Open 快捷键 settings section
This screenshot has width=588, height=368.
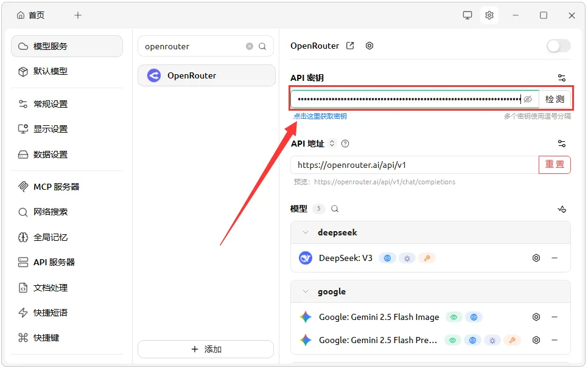[67, 338]
